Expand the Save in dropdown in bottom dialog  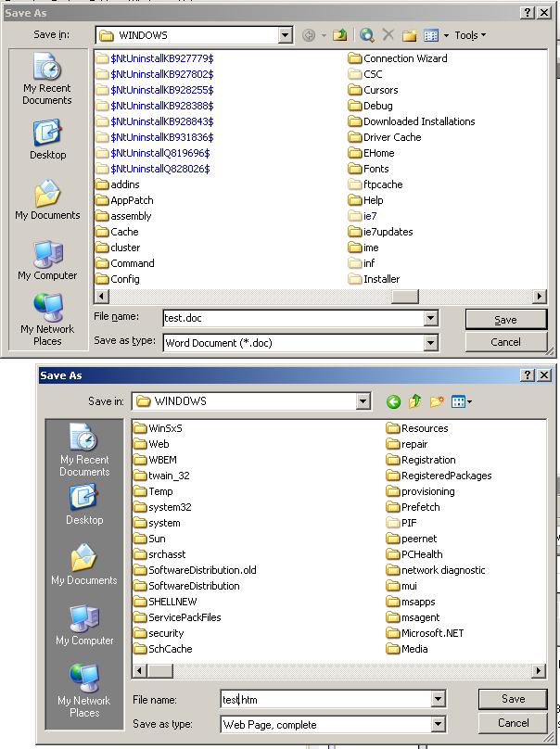point(363,401)
